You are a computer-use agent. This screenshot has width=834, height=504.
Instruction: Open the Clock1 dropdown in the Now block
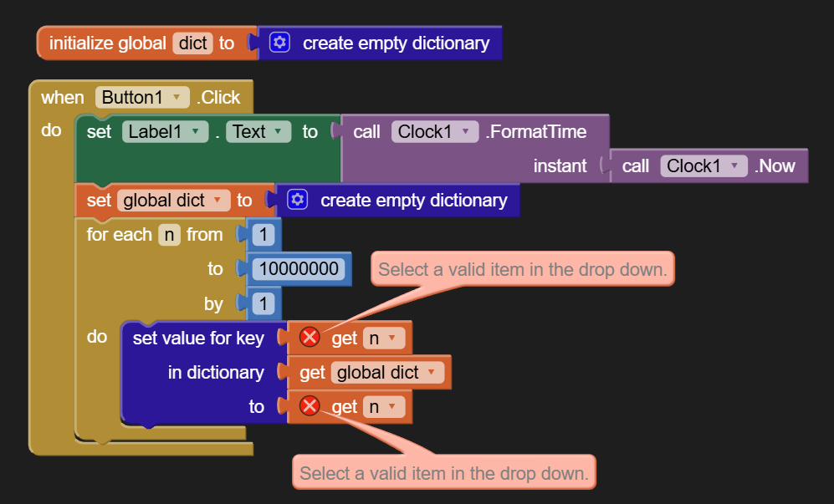[704, 165]
